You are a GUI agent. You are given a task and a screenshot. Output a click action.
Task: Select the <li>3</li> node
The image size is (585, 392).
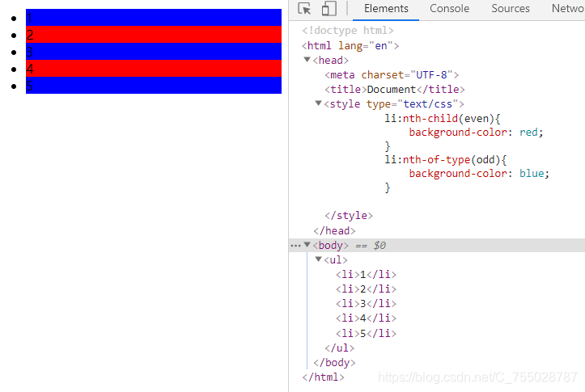[366, 304]
